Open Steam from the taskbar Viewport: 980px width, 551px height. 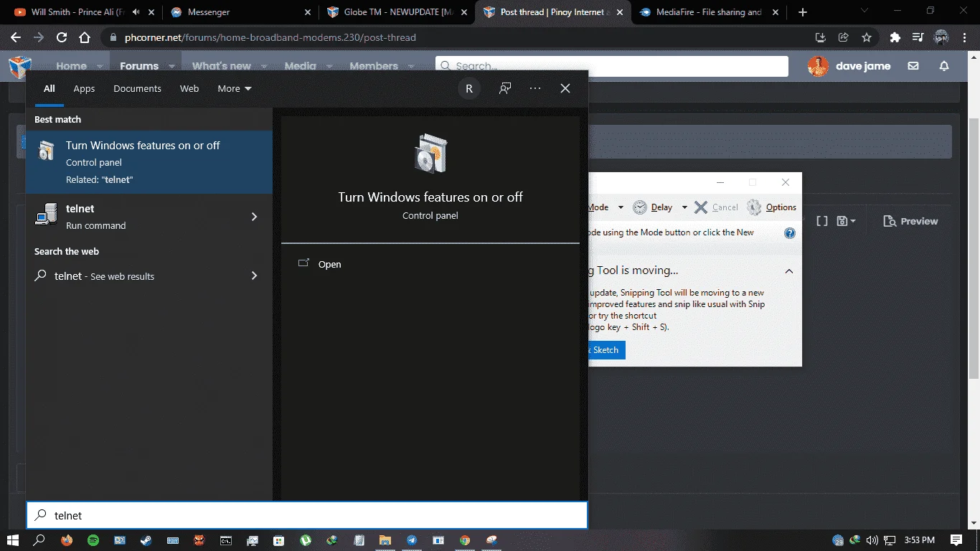point(146,540)
